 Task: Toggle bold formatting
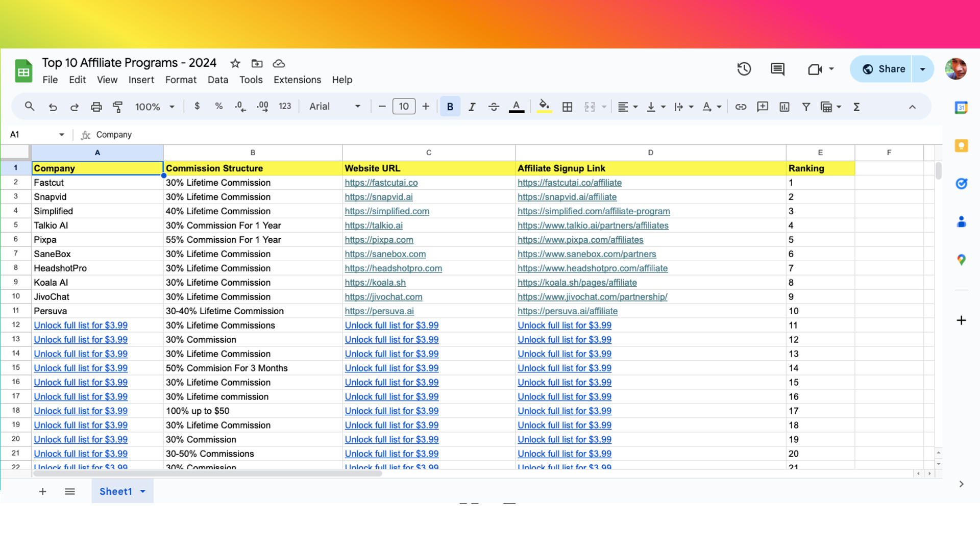tap(450, 107)
